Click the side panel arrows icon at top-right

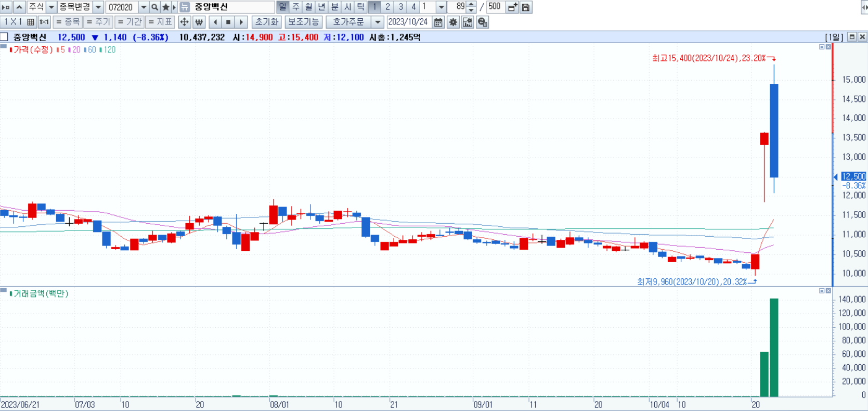point(864,7)
